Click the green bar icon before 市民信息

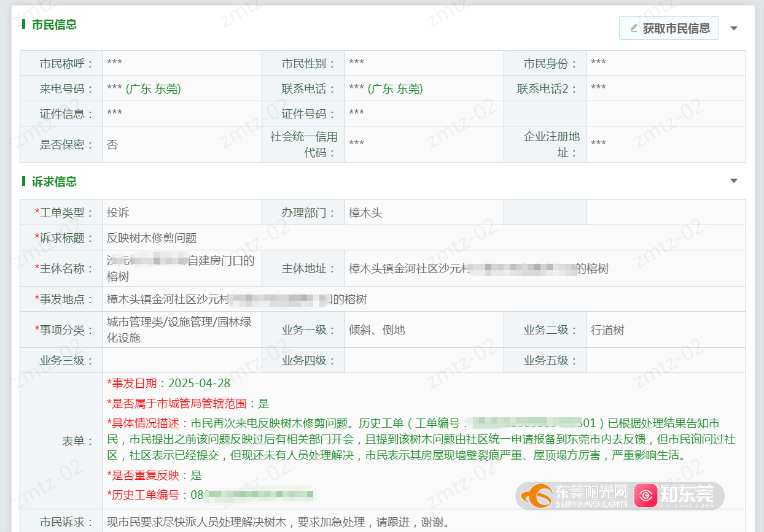24,25
